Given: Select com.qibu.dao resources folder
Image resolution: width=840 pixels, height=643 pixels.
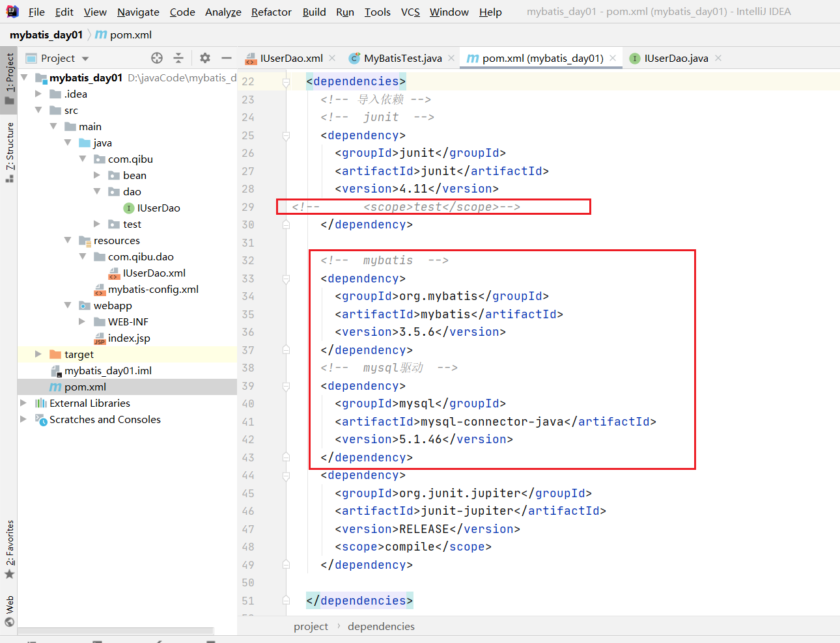Looking at the screenshot, I should pyautogui.click(x=141, y=256).
